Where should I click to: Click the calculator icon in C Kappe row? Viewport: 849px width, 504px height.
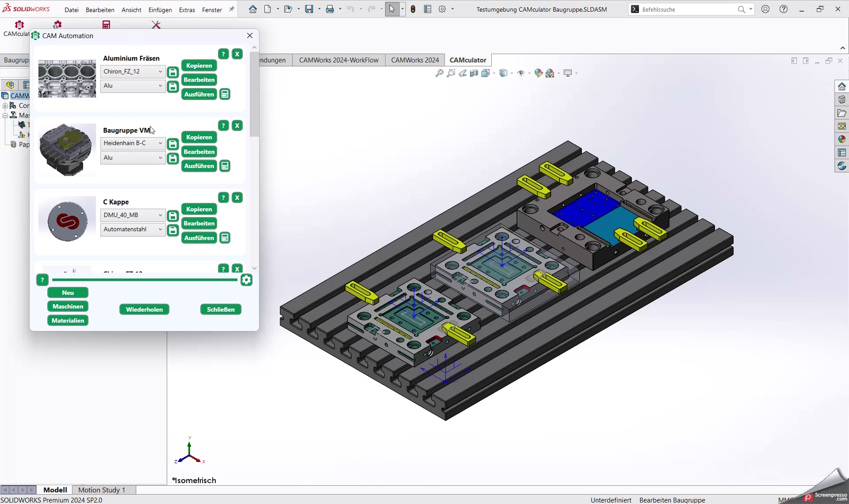225,238
